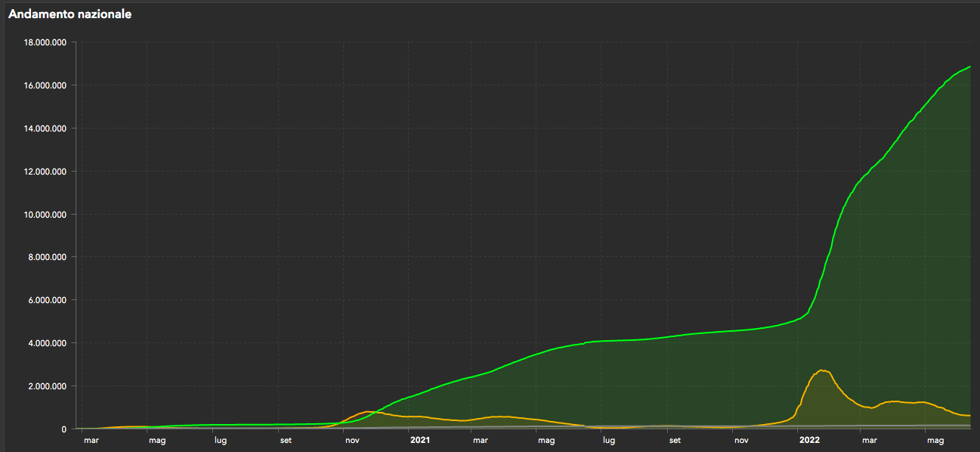Viewport: 980px width, 452px height.
Task: Click the "set" label just before 2021
Action: coord(286,440)
